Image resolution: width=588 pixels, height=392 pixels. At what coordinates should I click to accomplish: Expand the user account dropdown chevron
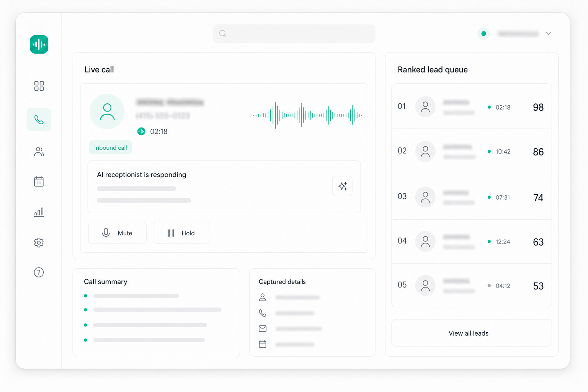548,34
